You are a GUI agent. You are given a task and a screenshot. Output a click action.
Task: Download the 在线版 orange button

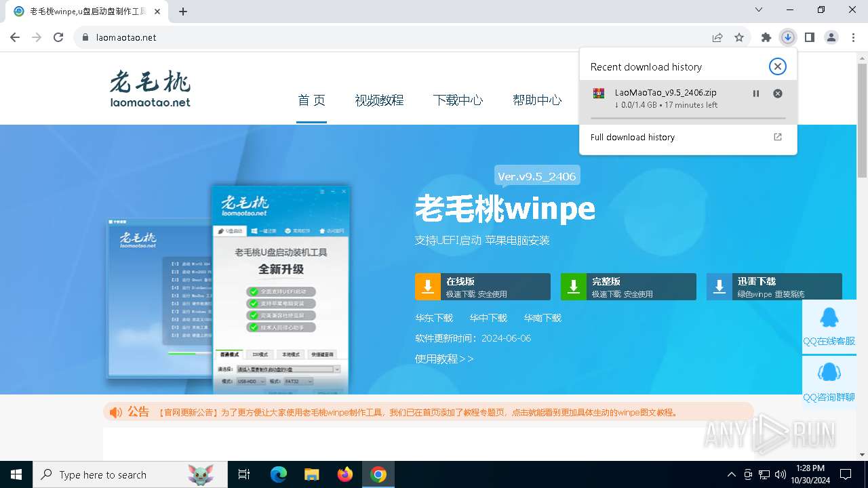tap(483, 287)
